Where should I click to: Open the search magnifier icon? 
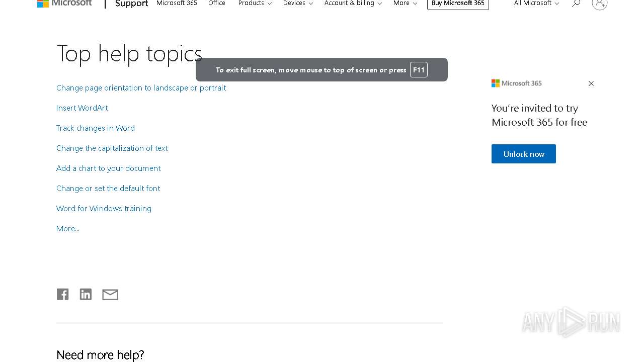click(576, 3)
